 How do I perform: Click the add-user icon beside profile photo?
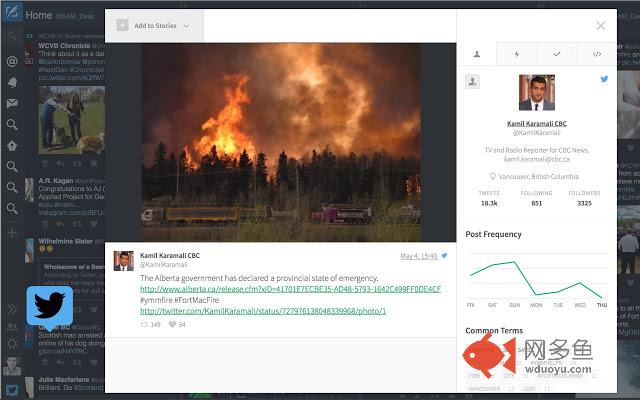click(x=472, y=82)
